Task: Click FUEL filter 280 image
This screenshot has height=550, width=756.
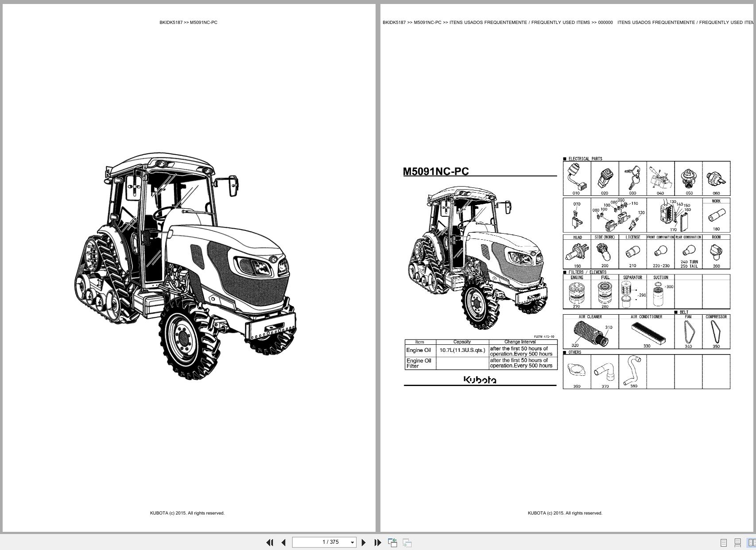Action: click(x=605, y=293)
